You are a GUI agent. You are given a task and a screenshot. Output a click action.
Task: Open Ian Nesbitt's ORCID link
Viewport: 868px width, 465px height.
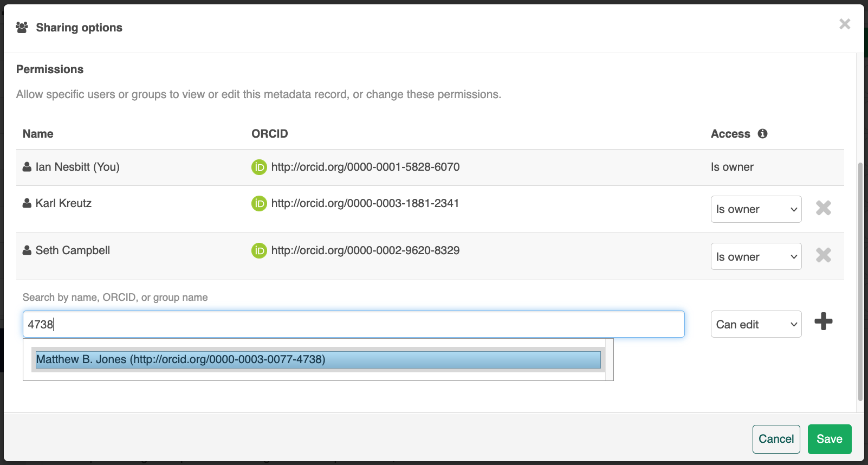pyautogui.click(x=365, y=167)
